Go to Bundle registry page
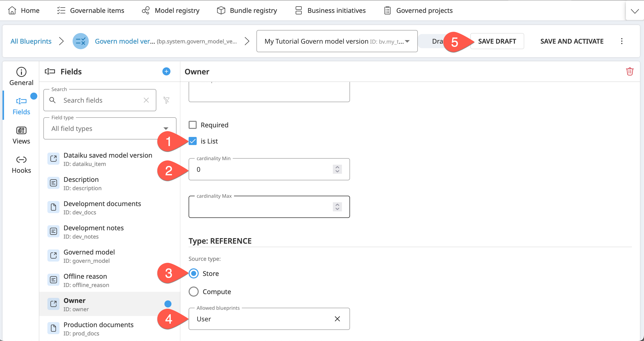Screen dimensions: 644x341 coord(247,10)
